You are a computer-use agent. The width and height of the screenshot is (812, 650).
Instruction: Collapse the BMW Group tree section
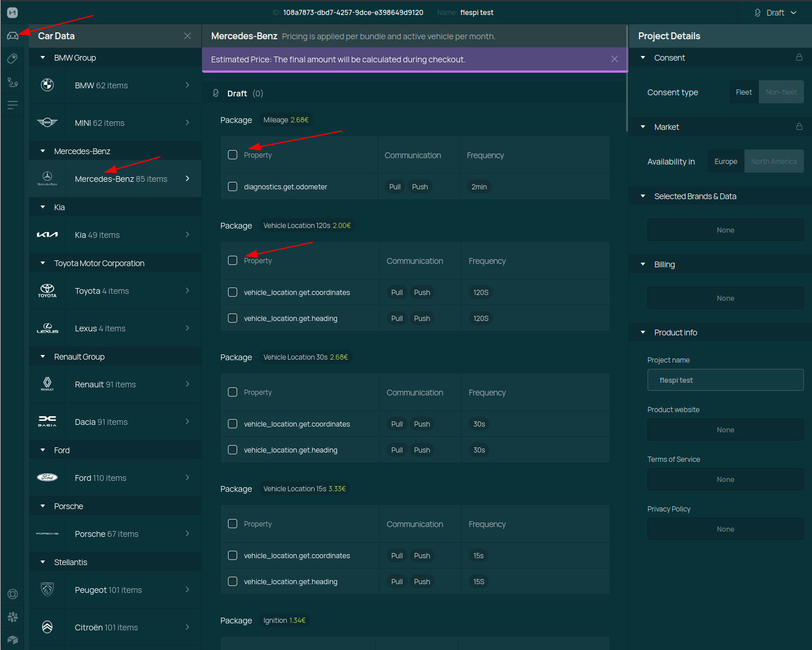click(x=43, y=58)
